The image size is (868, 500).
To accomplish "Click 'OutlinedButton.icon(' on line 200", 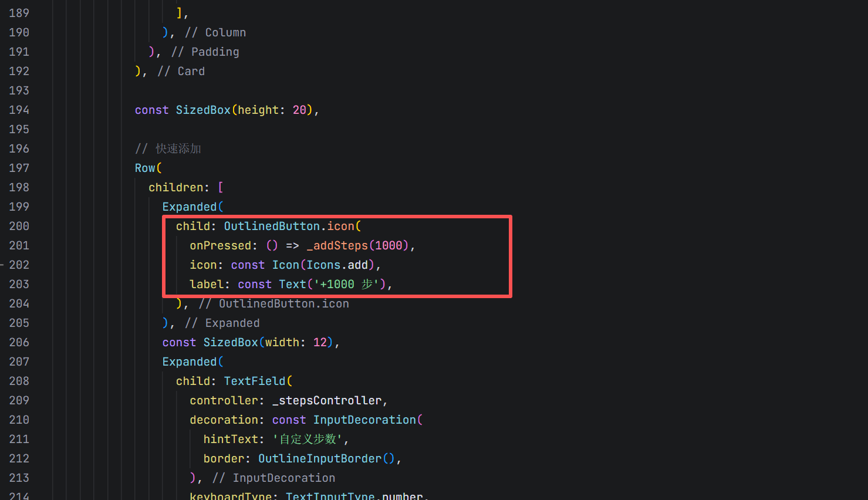I will tap(292, 226).
